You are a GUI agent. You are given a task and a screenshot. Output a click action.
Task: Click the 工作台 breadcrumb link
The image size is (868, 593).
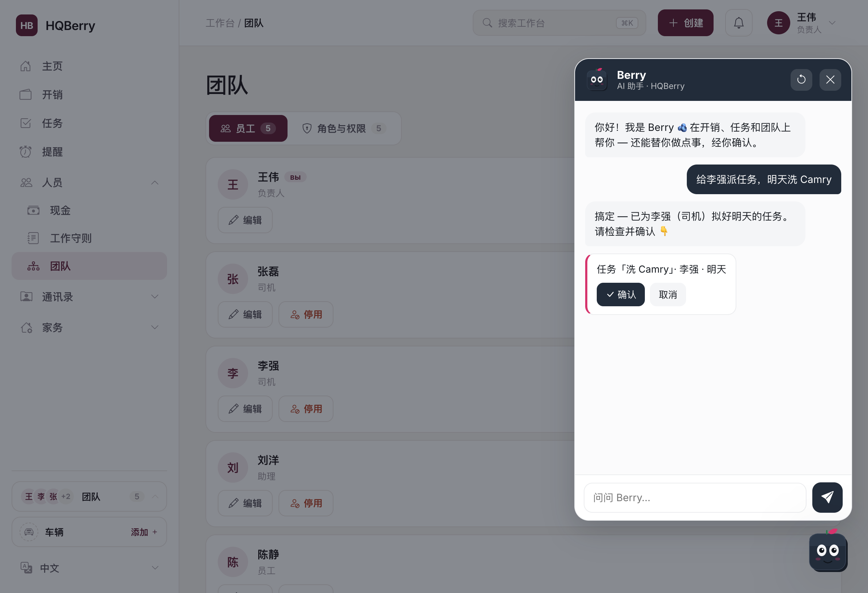pyautogui.click(x=220, y=23)
